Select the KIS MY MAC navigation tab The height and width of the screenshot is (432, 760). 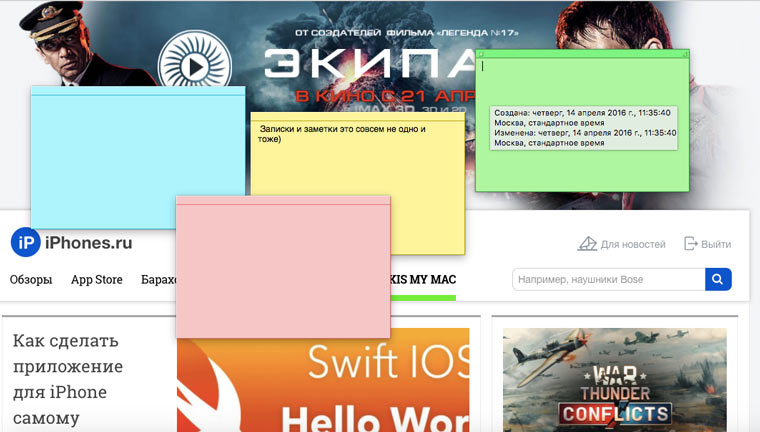point(423,280)
